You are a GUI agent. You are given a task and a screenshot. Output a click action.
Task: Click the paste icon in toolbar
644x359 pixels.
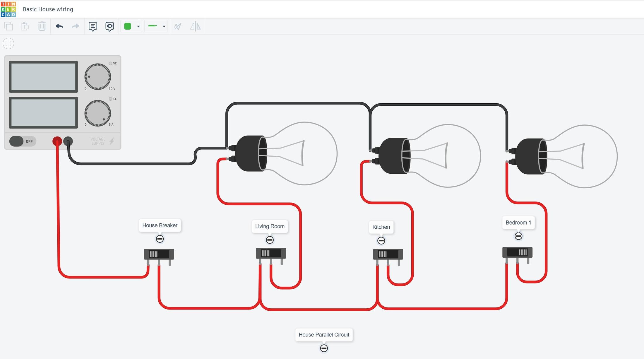[x=25, y=26]
